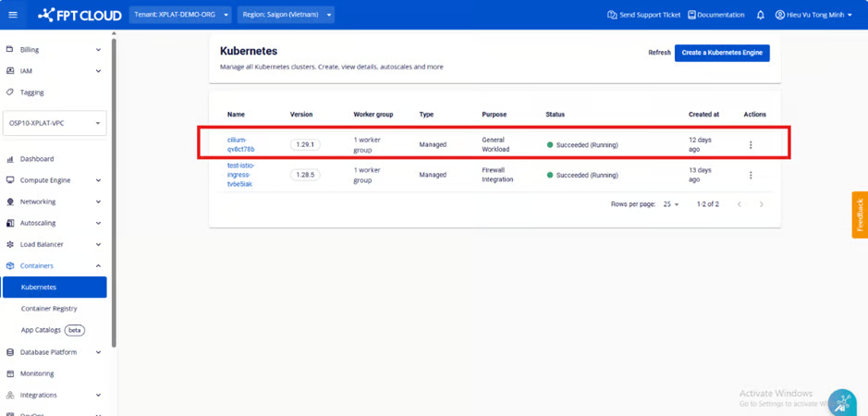Select App Catalogs in the sidebar
Image resolution: width=868 pixels, height=416 pixels.
(42, 330)
